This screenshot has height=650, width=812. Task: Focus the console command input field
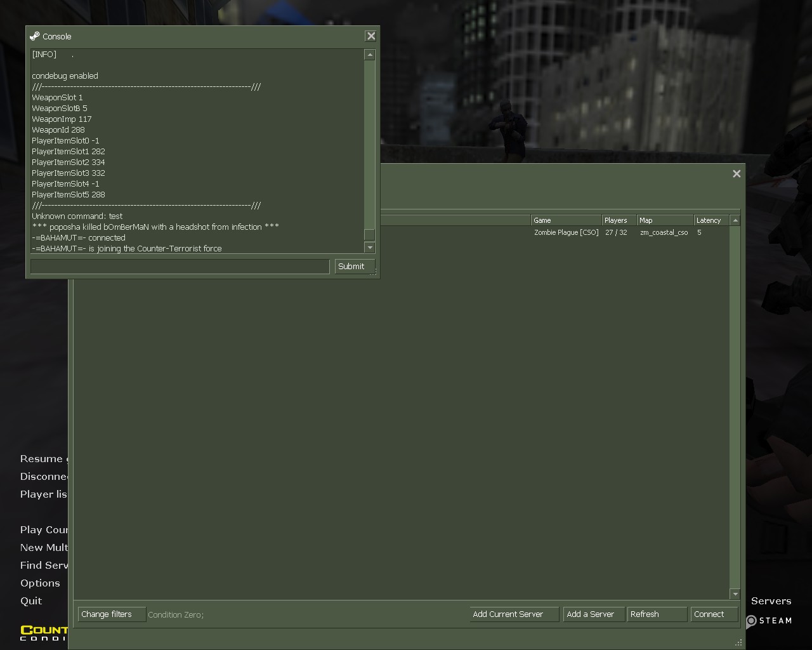180,267
